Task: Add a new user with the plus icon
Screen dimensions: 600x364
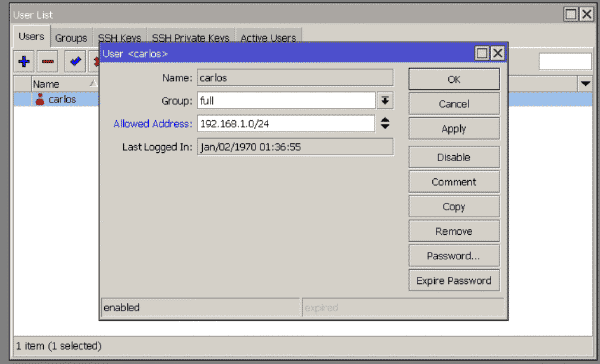Action: point(24,61)
